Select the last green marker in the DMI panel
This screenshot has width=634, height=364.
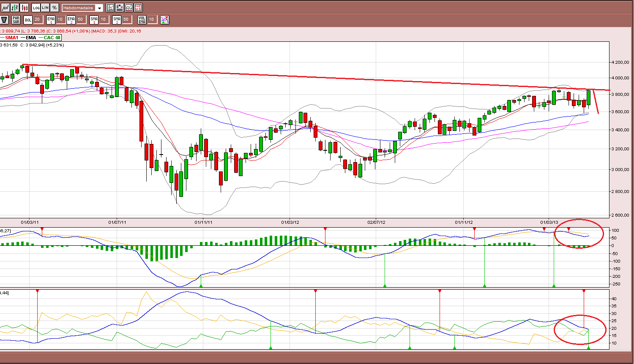(x=589, y=348)
